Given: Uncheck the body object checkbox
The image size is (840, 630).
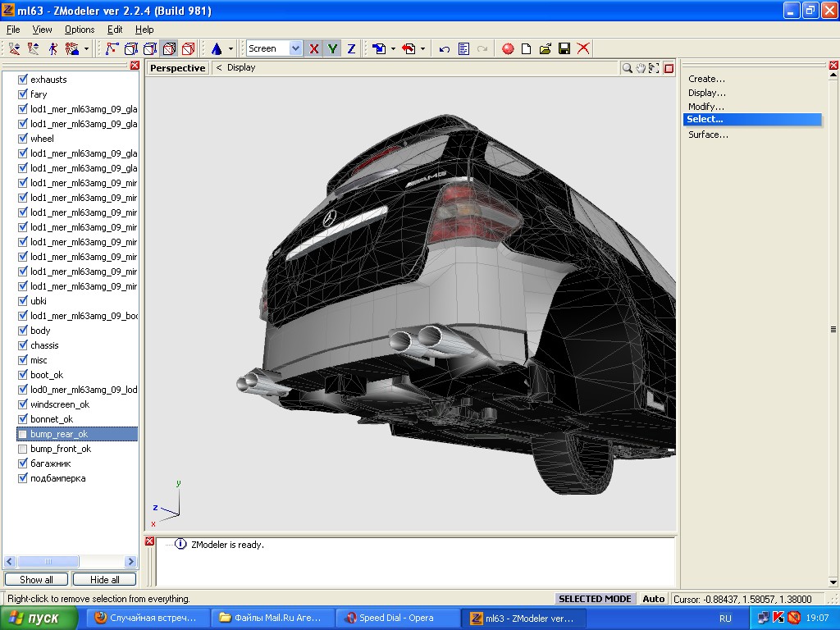Looking at the screenshot, I should (x=22, y=331).
